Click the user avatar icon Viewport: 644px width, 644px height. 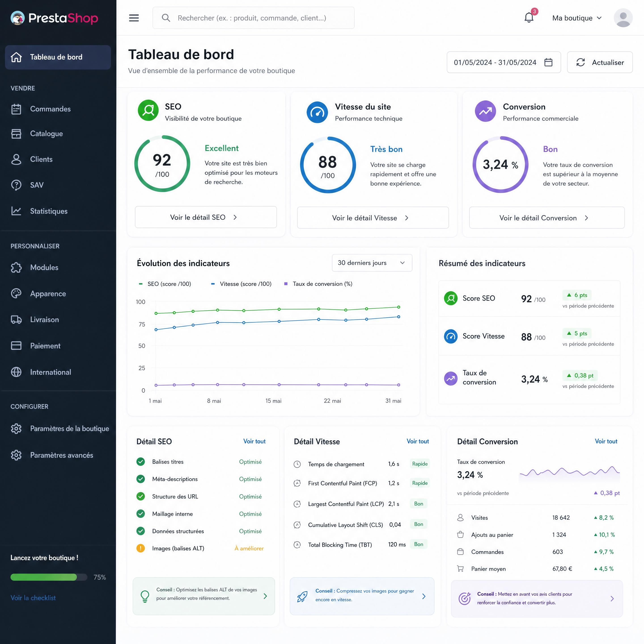(x=623, y=18)
